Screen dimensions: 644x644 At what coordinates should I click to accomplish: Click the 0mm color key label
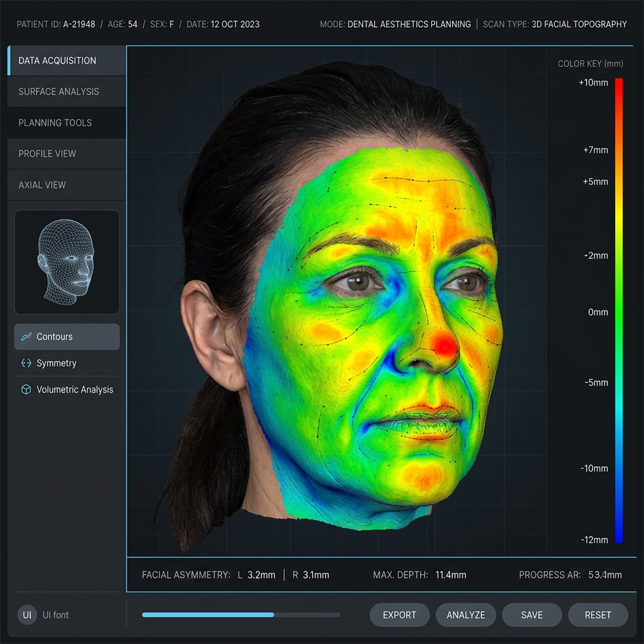pos(598,312)
